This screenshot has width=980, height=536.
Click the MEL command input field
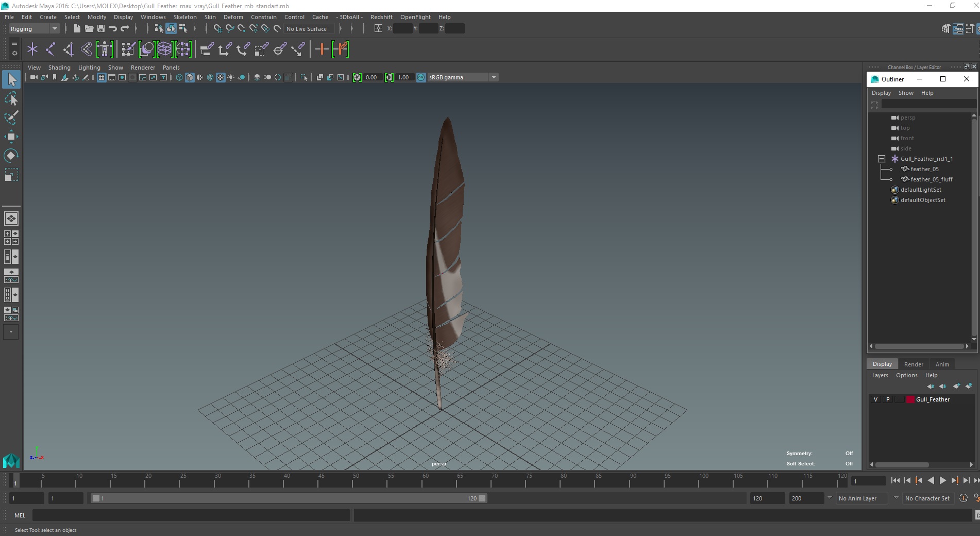coord(191,515)
